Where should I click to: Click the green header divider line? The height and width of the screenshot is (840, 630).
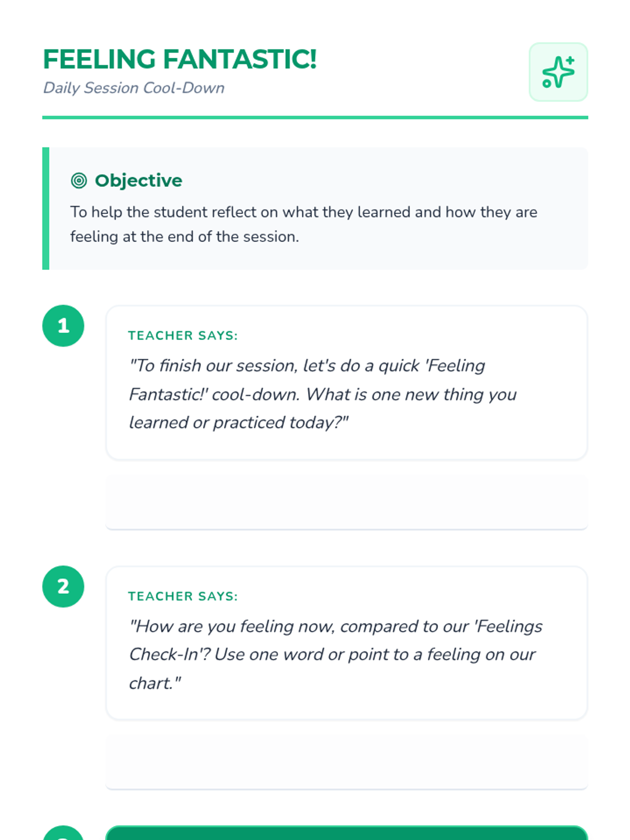click(315, 118)
